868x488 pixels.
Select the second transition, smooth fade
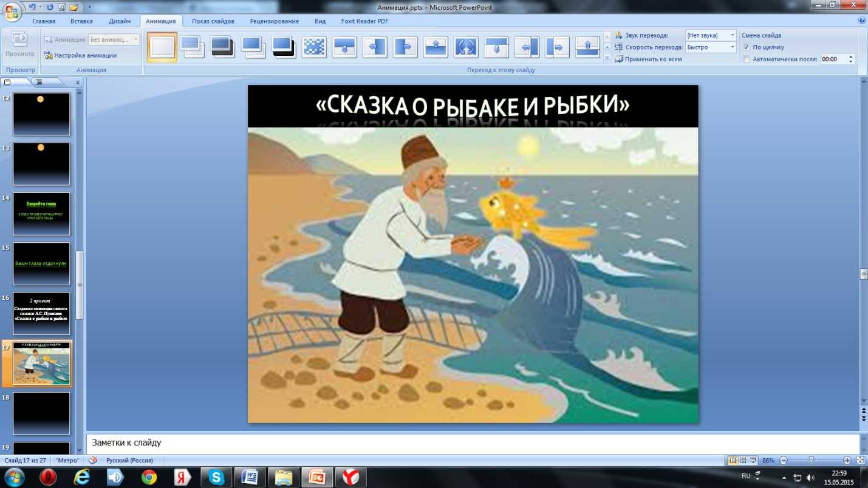point(193,47)
